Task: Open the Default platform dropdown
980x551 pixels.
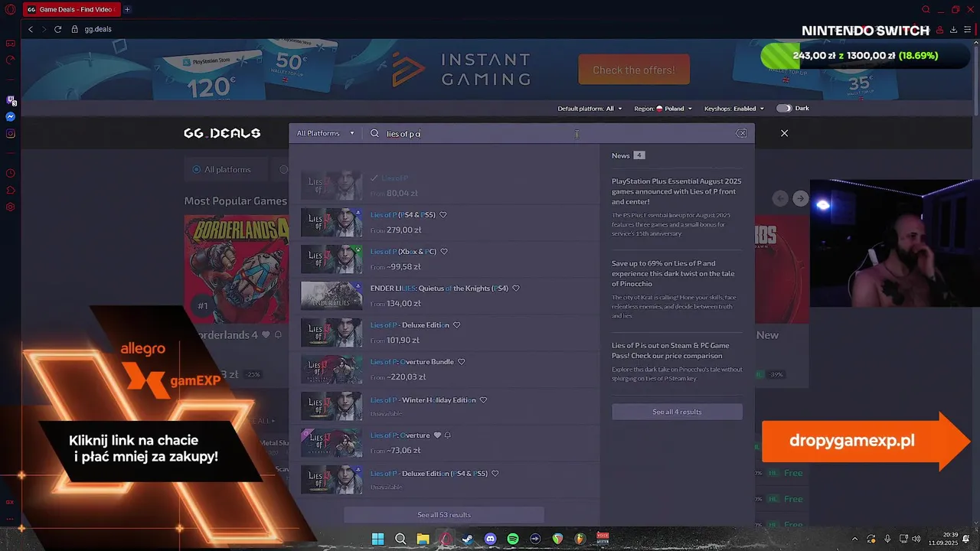Action: point(590,109)
